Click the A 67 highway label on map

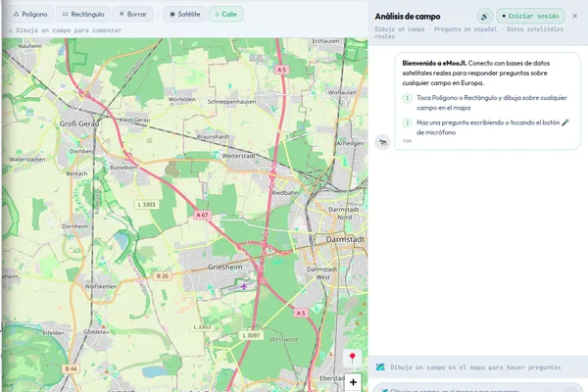point(202,215)
